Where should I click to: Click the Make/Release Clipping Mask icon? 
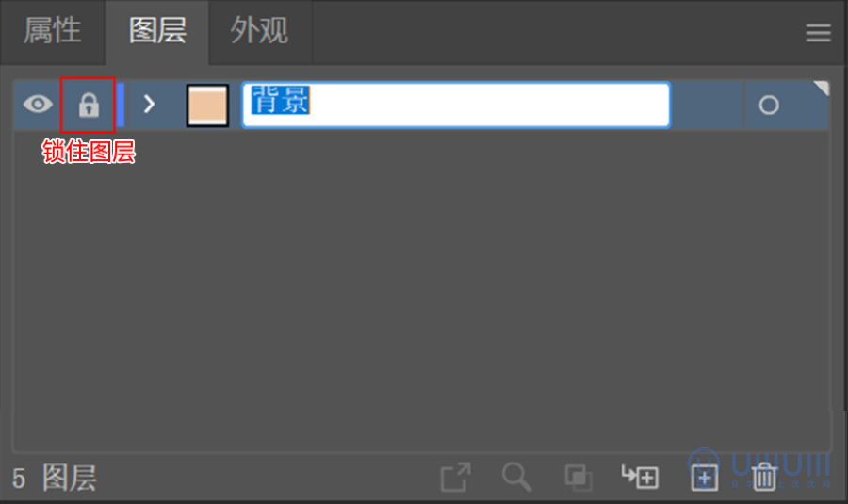pos(579,478)
